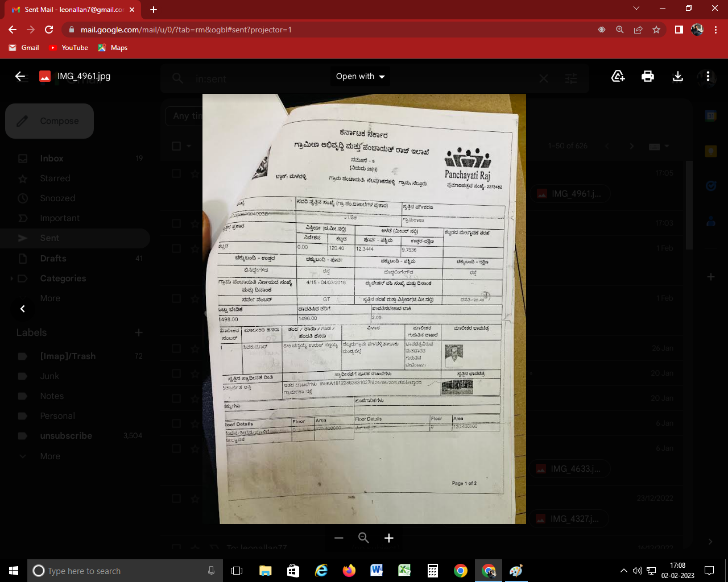Open Chrome tab search dropdown arrow

coord(636,8)
